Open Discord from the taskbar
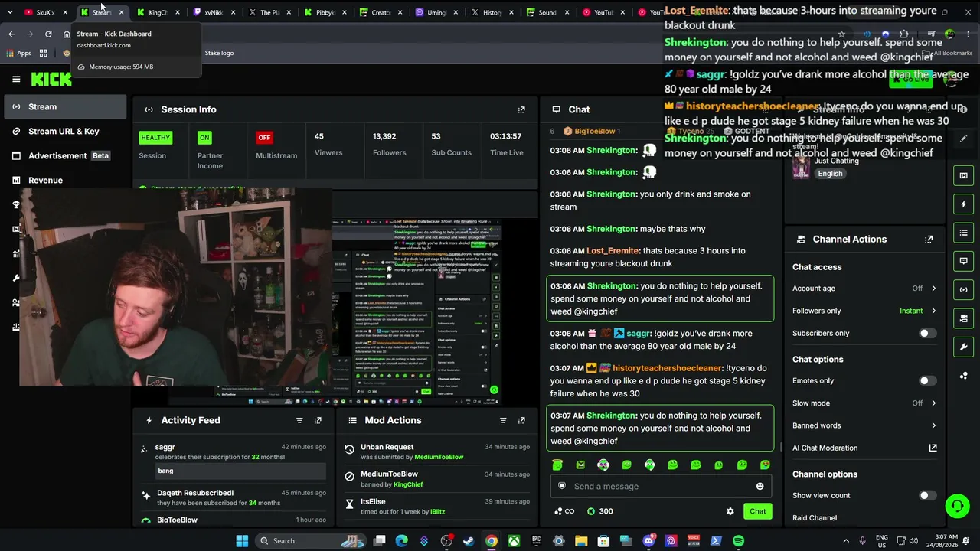This screenshot has width=980, height=551. (x=649, y=541)
